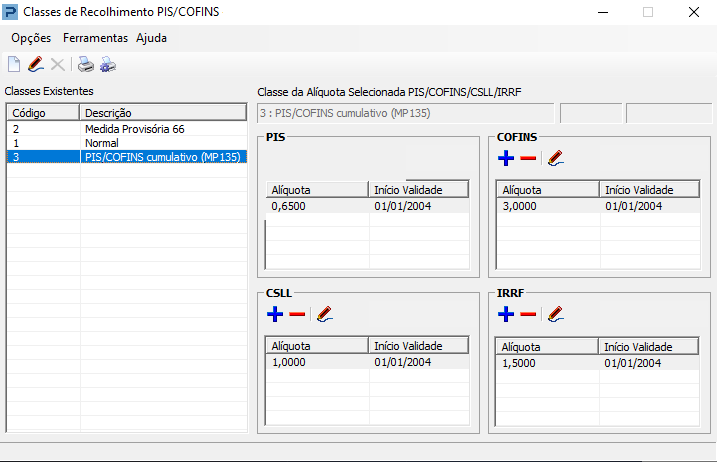Remove COFINS rate with red minus icon
Viewport: 717px width, 462px height.
528,158
